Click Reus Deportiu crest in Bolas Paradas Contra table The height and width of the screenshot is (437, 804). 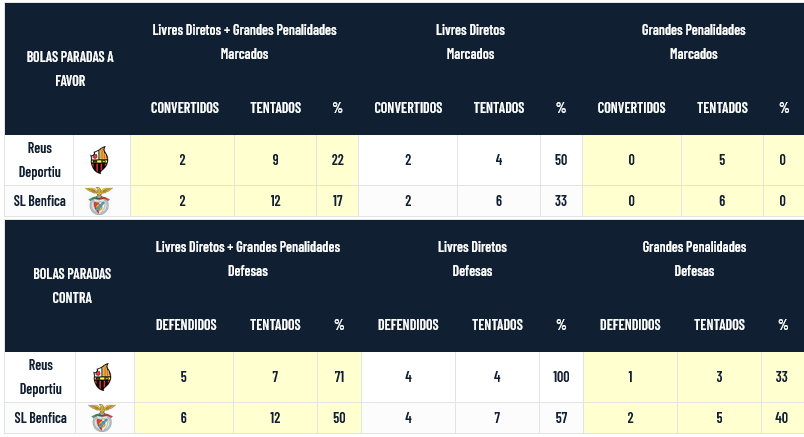[x=103, y=377]
